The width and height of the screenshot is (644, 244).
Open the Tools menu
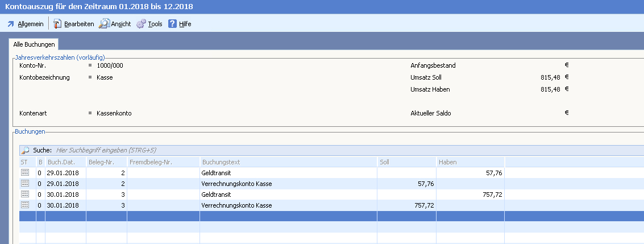pos(155,24)
